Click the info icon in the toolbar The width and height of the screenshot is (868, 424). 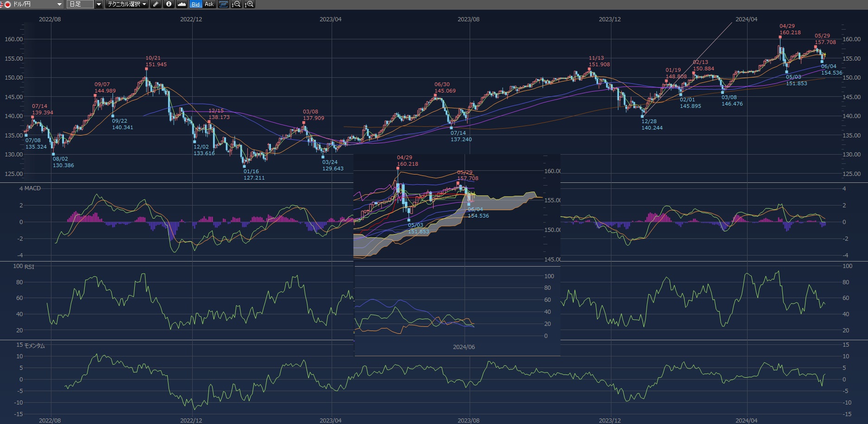point(169,4)
